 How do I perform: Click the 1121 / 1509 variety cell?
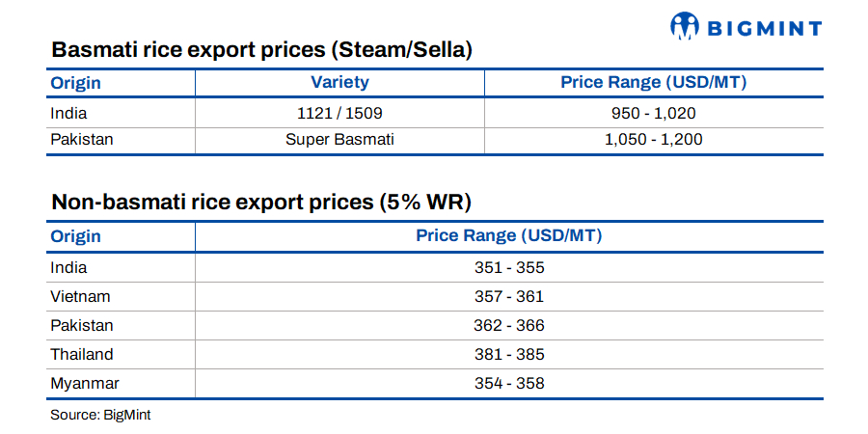click(x=339, y=113)
